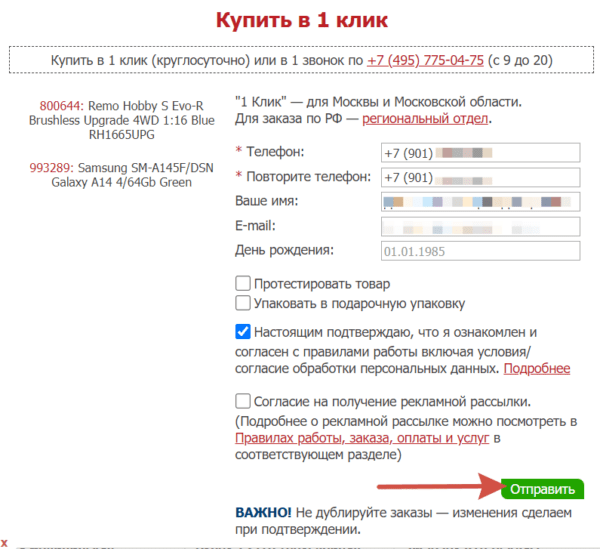Click the phone number link +7 (495) 775-04-75

point(425,60)
